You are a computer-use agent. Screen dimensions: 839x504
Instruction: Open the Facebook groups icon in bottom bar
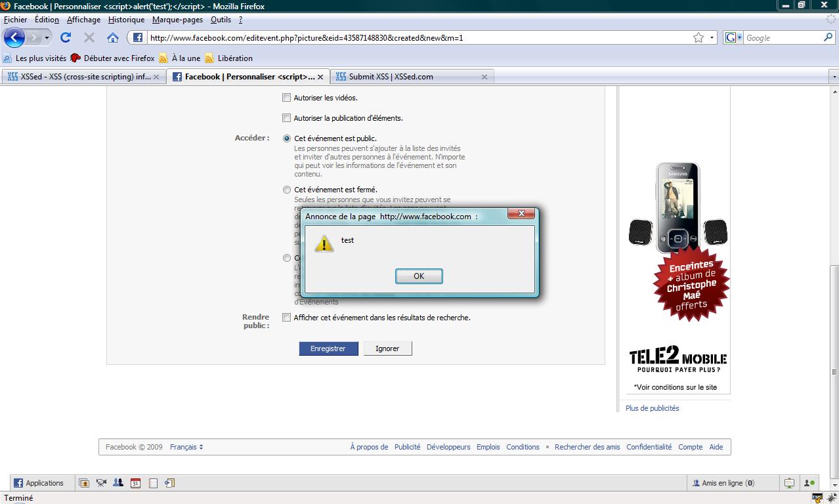pos(118,483)
